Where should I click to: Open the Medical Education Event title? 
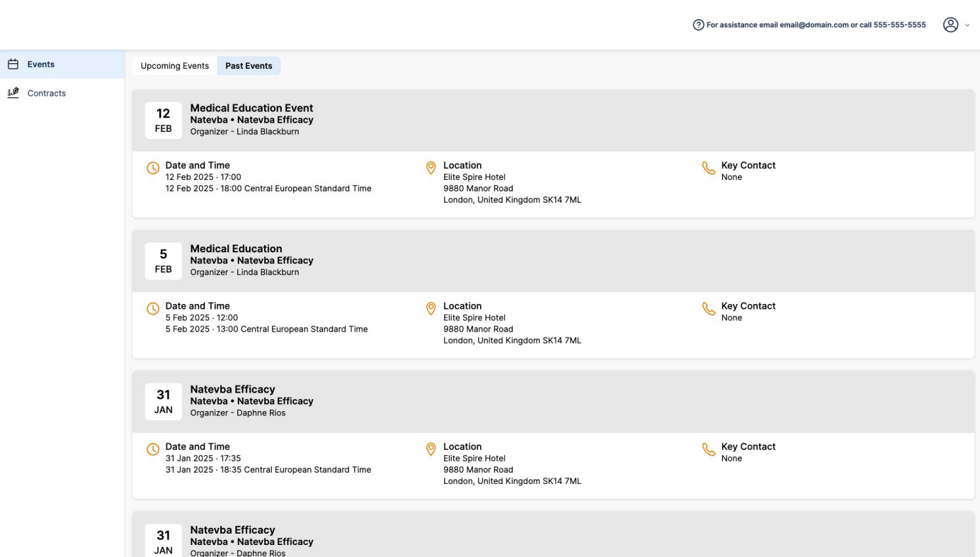(x=251, y=108)
